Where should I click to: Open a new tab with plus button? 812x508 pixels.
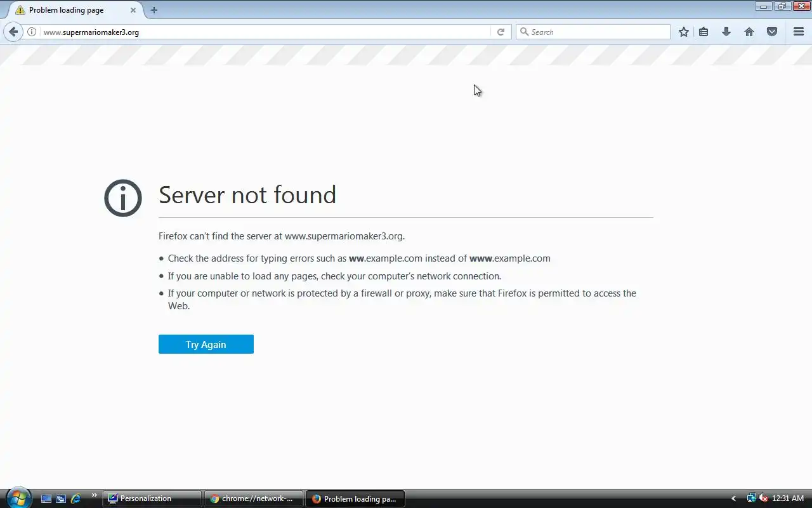click(154, 10)
